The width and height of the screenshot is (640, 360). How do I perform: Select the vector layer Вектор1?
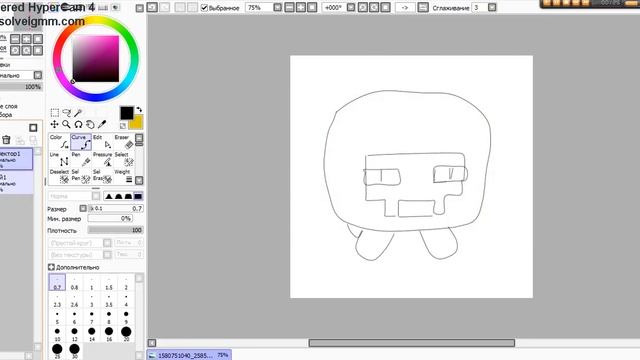pyautogui.click(x=16, y=160)
